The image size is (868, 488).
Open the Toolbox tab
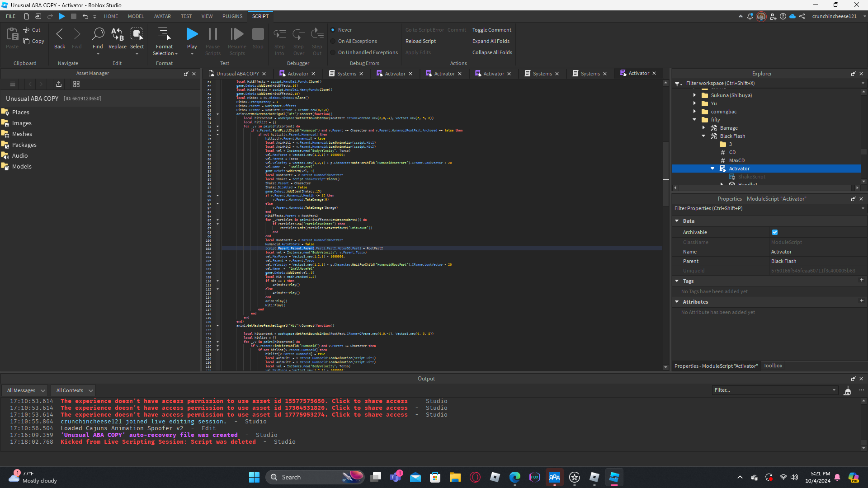click(x=773, y=366)
